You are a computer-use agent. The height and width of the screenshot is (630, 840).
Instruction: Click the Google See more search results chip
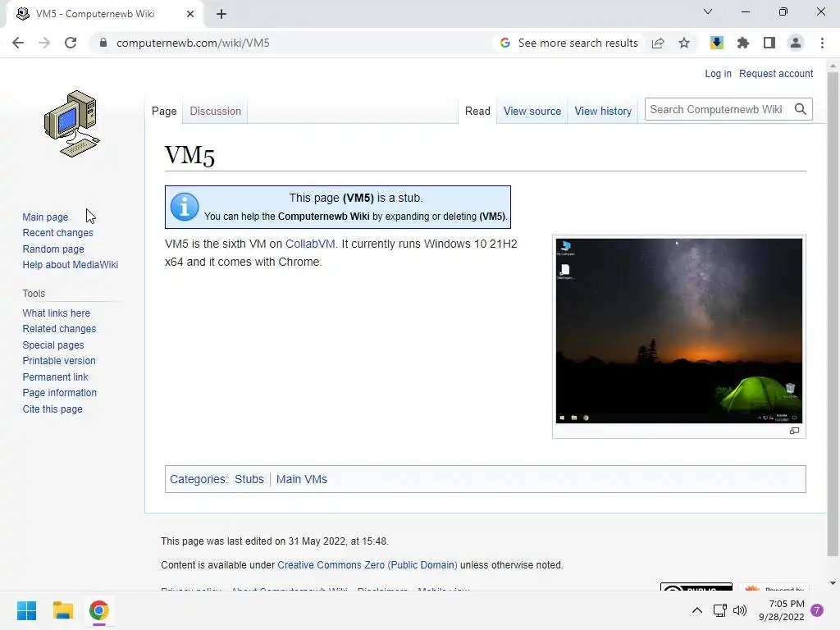(568, 43)
